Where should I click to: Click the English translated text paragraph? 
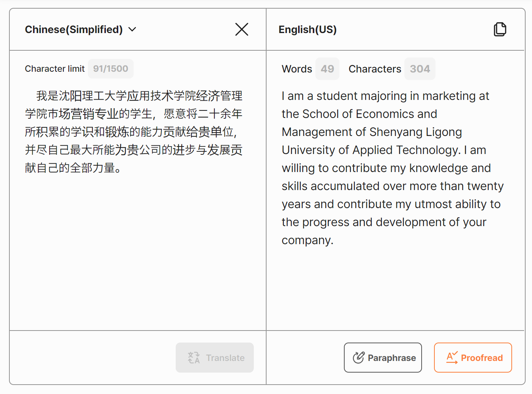coord(392,168)
